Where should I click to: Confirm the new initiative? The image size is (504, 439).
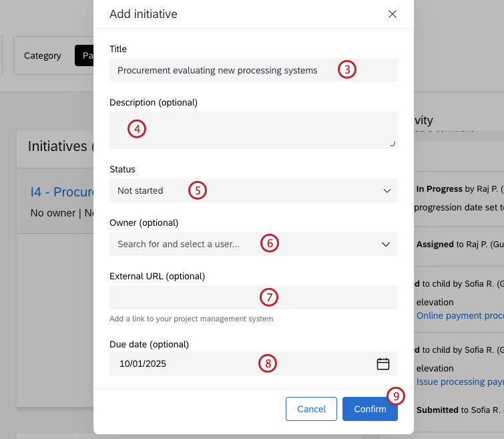(370, 409)
